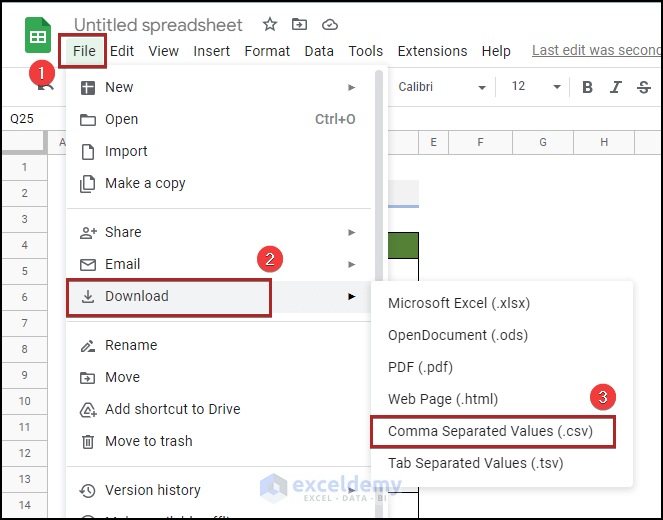The image size is (663, 520).
Task: Select row 10 header
Action: tap(25, 401)
